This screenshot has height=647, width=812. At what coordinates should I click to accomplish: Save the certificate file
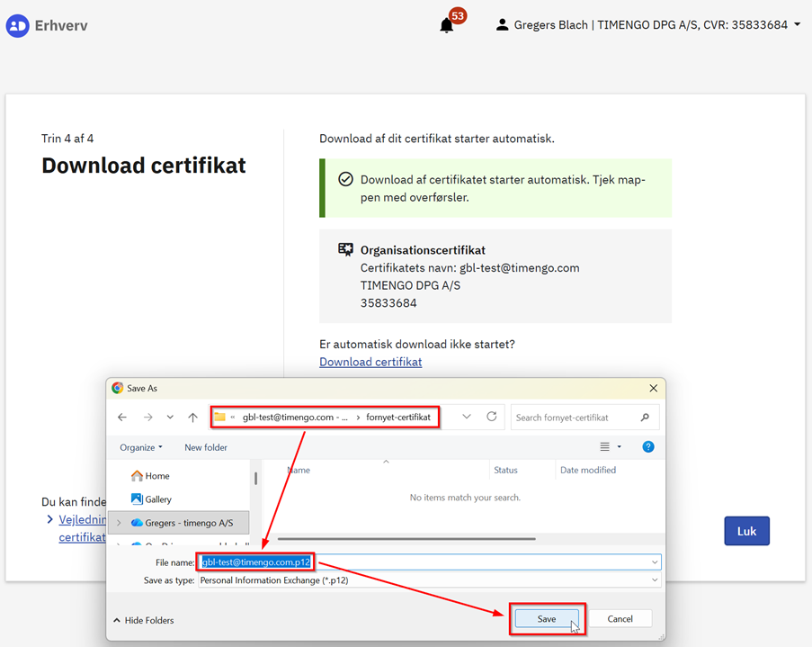tap(547, 619)
